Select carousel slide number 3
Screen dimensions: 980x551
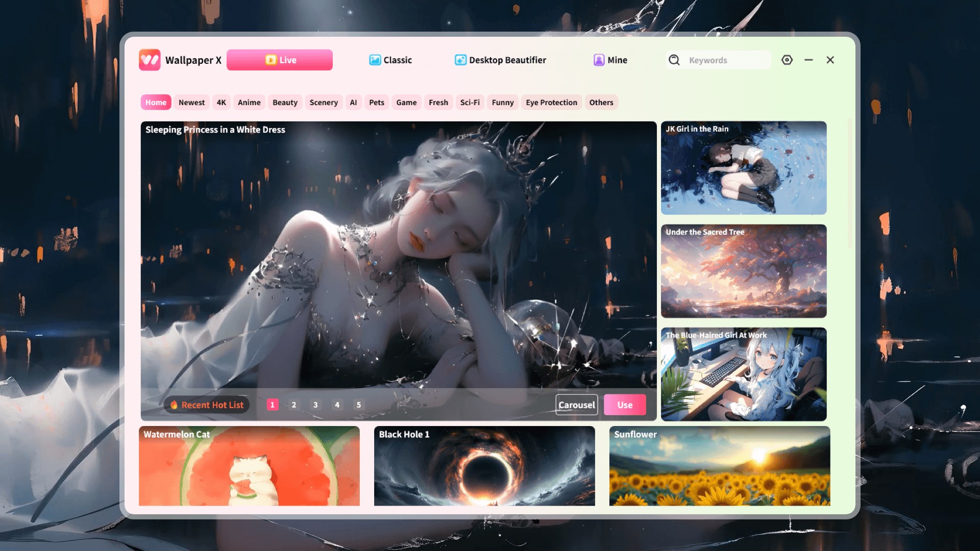(315, 405)
